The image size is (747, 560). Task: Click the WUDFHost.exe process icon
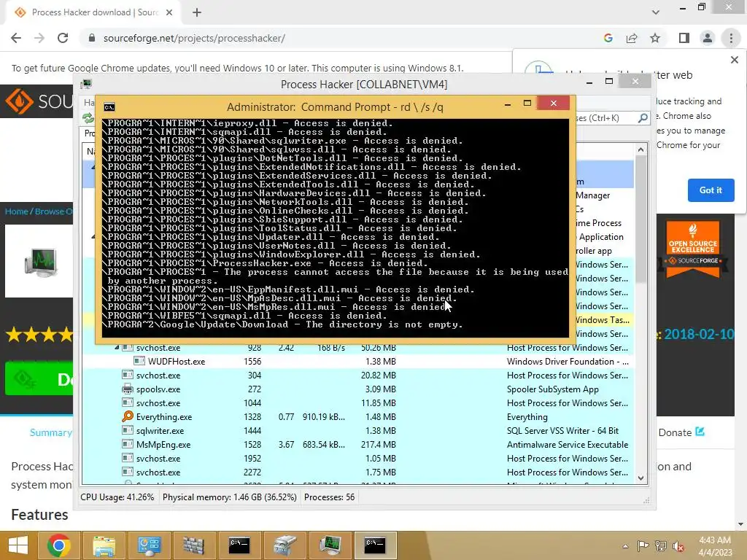pyautogui.click(x=139, y=362)
